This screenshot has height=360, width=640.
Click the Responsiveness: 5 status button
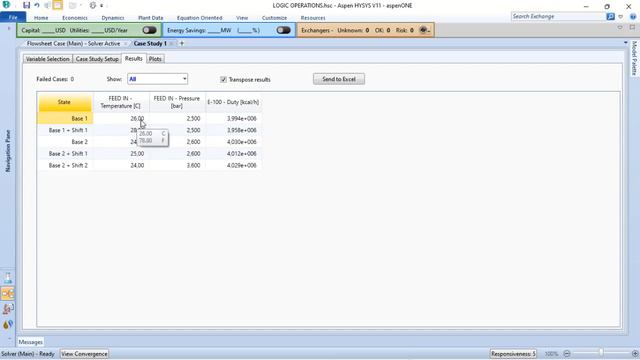click(513, 354)
